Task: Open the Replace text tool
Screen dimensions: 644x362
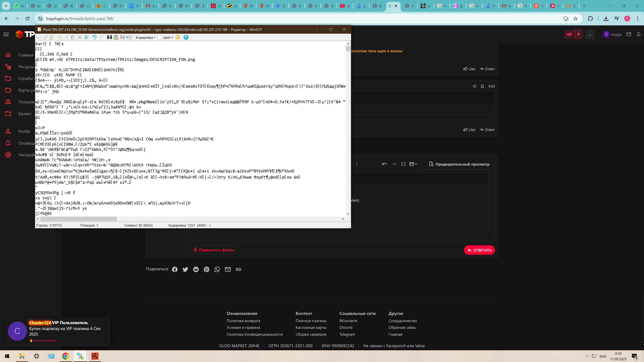Action: pyautogui.click(x=116, y=37)
